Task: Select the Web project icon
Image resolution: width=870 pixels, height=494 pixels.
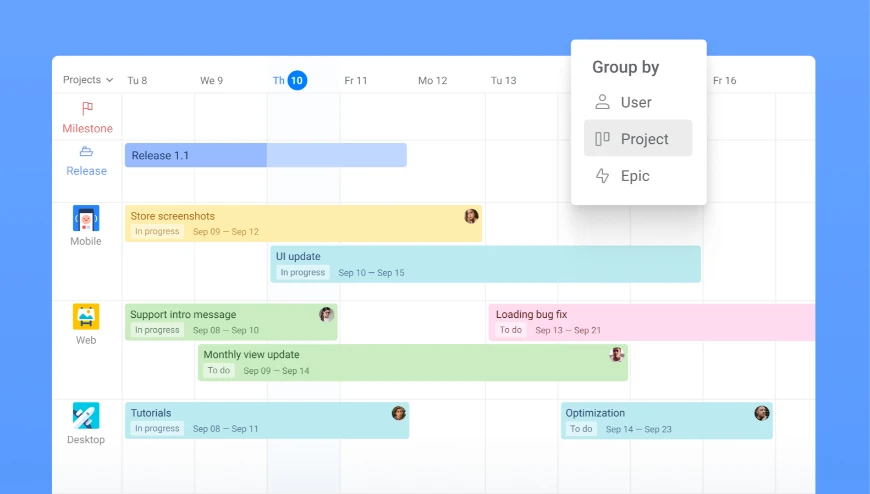Action: (86, 316)
